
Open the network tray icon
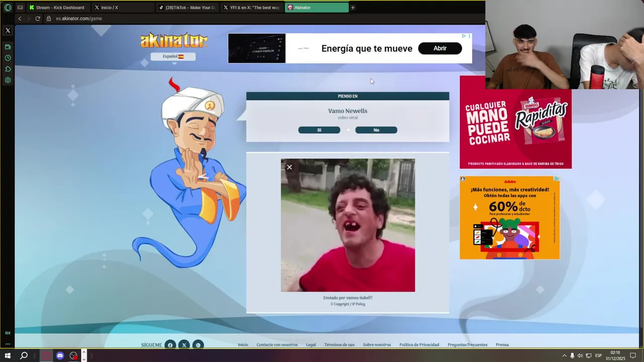pos(589,355)
